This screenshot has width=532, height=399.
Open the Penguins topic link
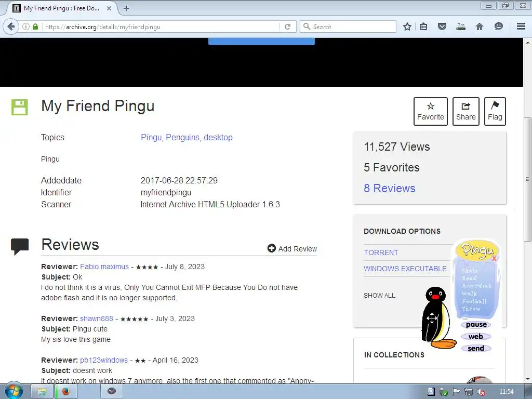[x=182, y=137]
